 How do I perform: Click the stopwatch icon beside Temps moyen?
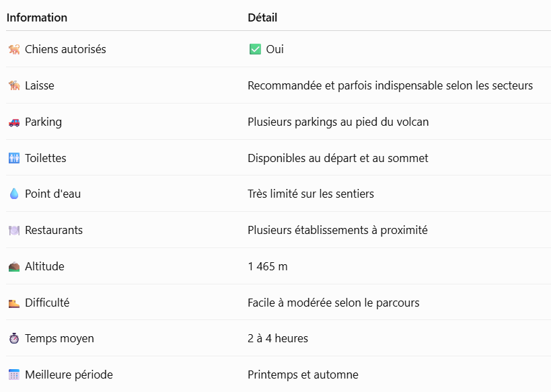14,339
